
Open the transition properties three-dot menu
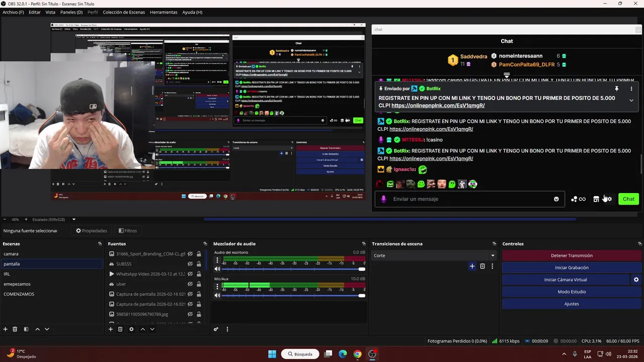pos(492,266)
